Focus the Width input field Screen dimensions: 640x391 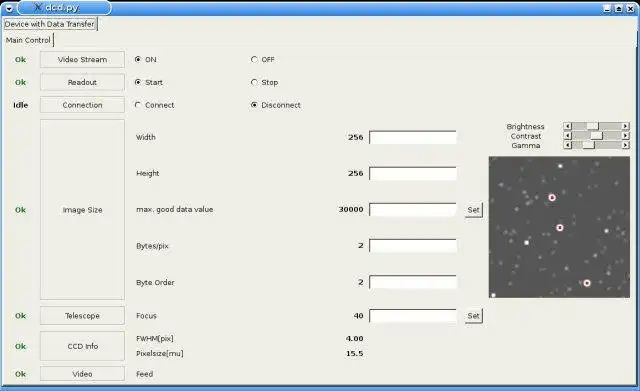click(x=413, y=137)
